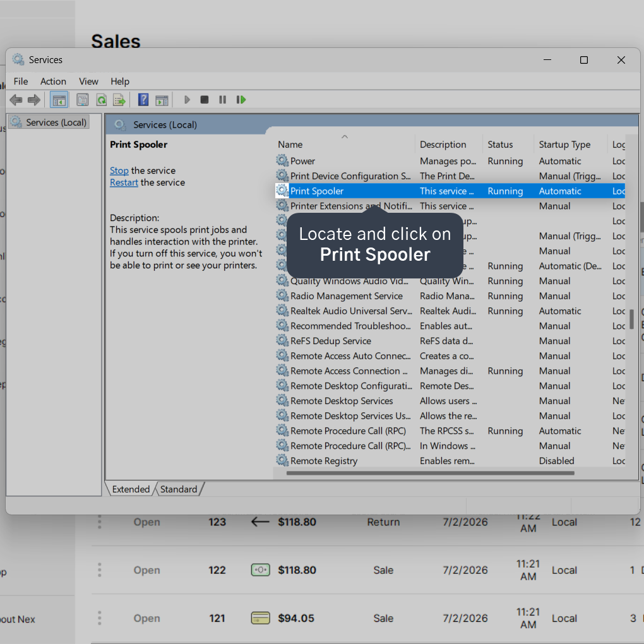This screenshot has height=644, width=644.
Task: Click the gear icon beside Print Spooler
Action: [282, 191]
